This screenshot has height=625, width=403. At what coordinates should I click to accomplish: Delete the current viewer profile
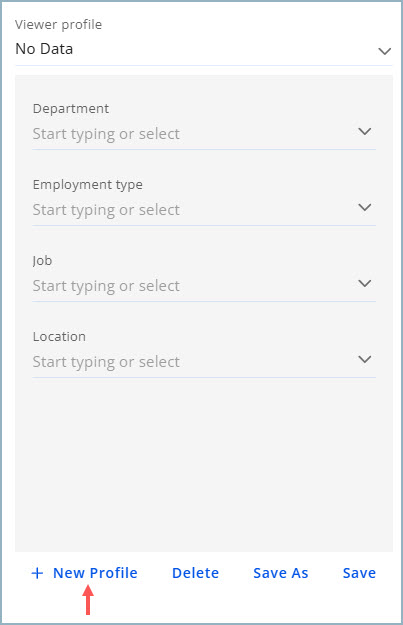(195, 573)
